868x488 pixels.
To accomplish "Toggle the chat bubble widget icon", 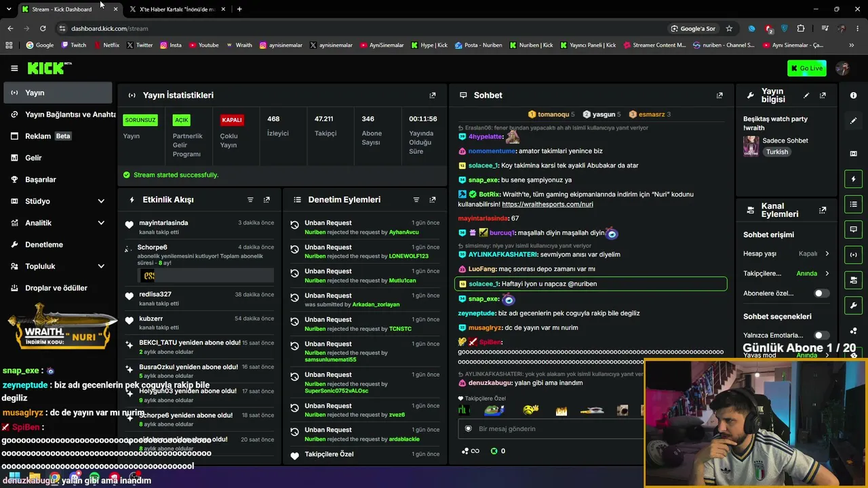I will tap(853, 230).
